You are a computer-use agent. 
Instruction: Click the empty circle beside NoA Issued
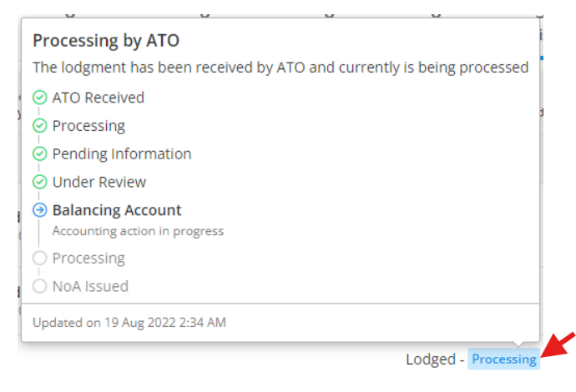[40, 286]
